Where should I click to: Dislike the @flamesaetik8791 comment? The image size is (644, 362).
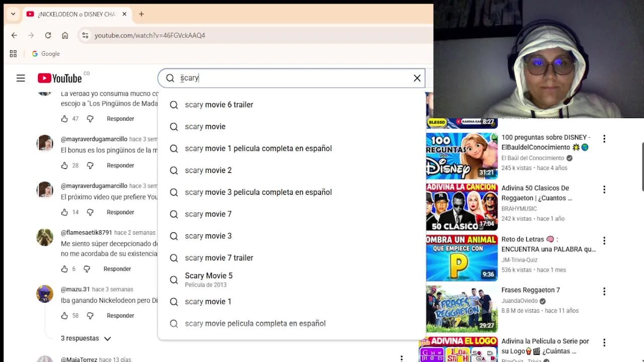(87, 269)
